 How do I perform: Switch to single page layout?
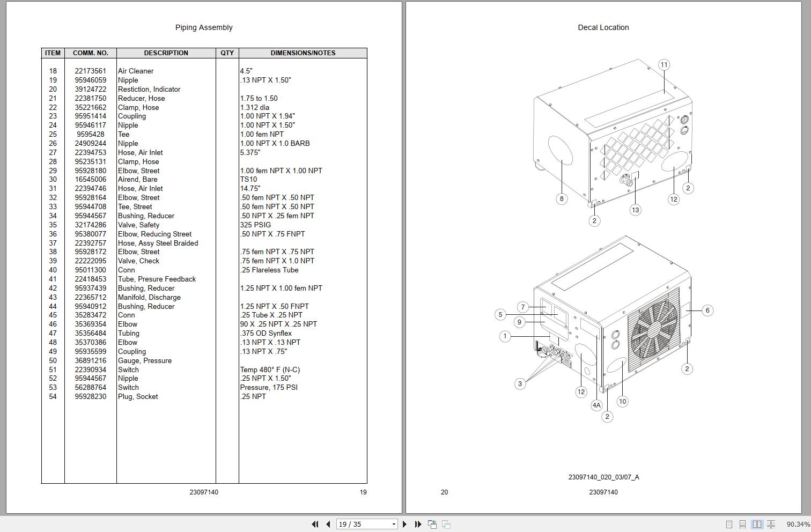point(728,524)
